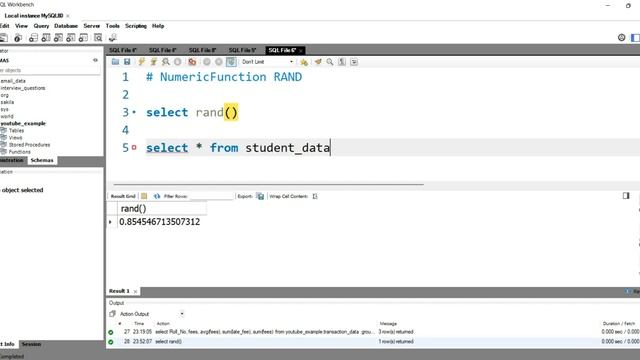Viewport: 640px width, 360px height.
Task: Select the select rand() row in output log
Action: 373,342
